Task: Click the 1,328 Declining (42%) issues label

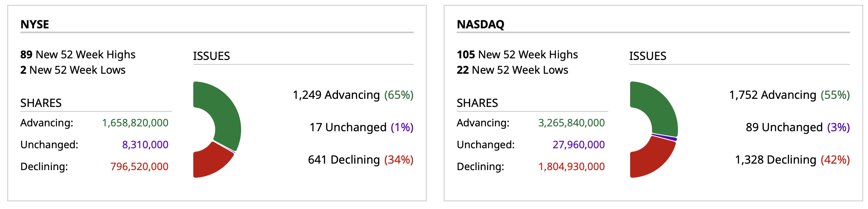Action: (x=792, y=160)
